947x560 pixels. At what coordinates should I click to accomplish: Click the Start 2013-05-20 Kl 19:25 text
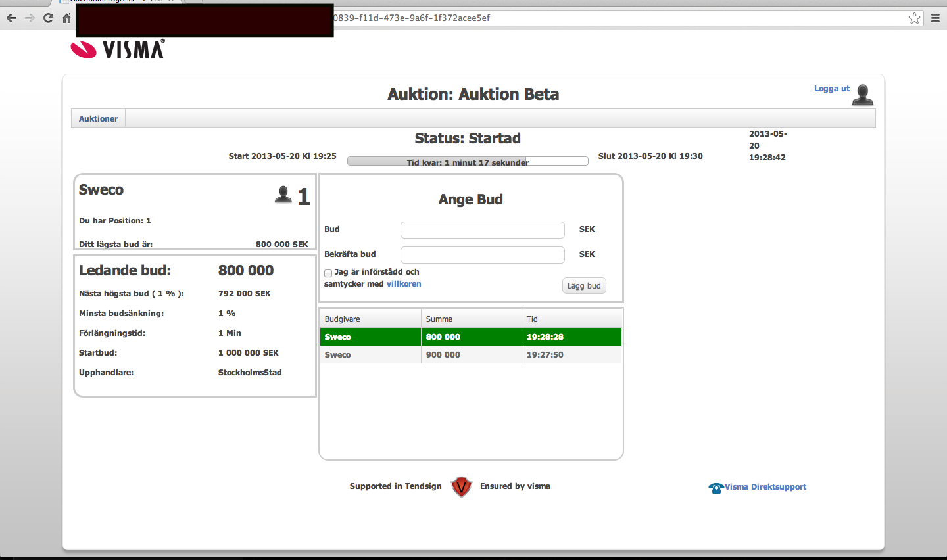point(283,156)
